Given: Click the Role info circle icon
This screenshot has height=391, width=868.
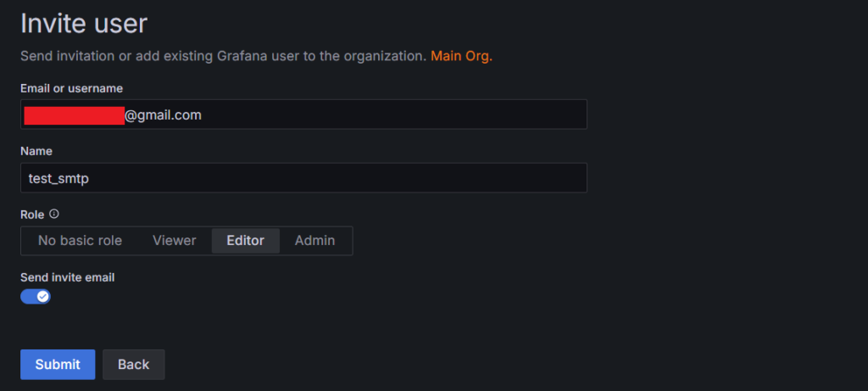Looking at the screenshot, I should [53, 214].
